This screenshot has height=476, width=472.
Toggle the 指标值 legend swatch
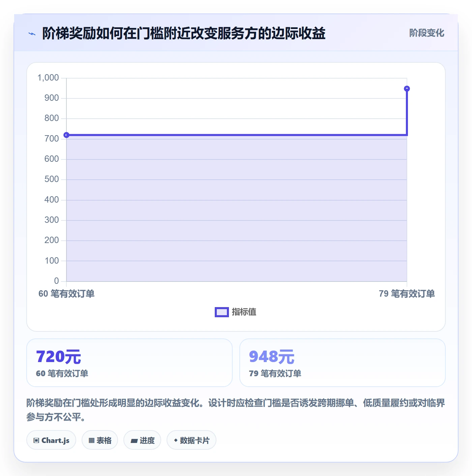222,312
